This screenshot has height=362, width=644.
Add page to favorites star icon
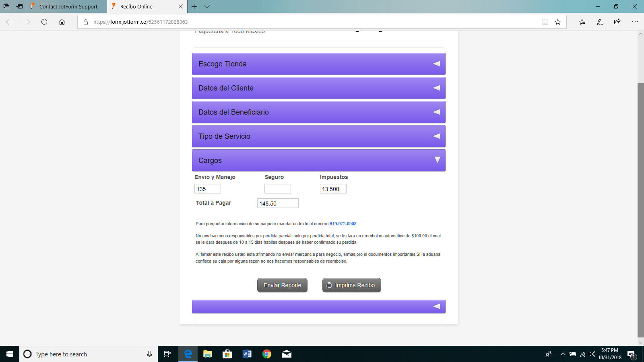click(558, 22)
